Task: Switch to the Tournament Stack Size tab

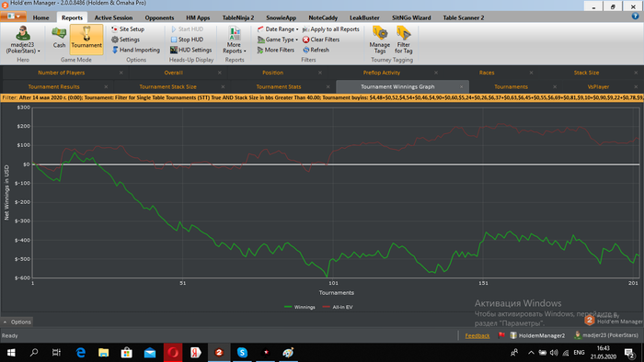Action: click(x=167, y=87)
